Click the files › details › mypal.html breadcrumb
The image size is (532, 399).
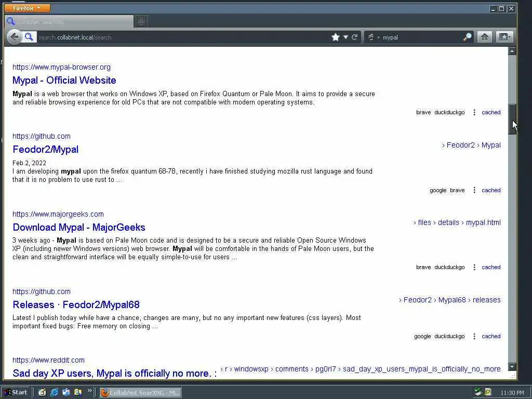pos(457,222)
